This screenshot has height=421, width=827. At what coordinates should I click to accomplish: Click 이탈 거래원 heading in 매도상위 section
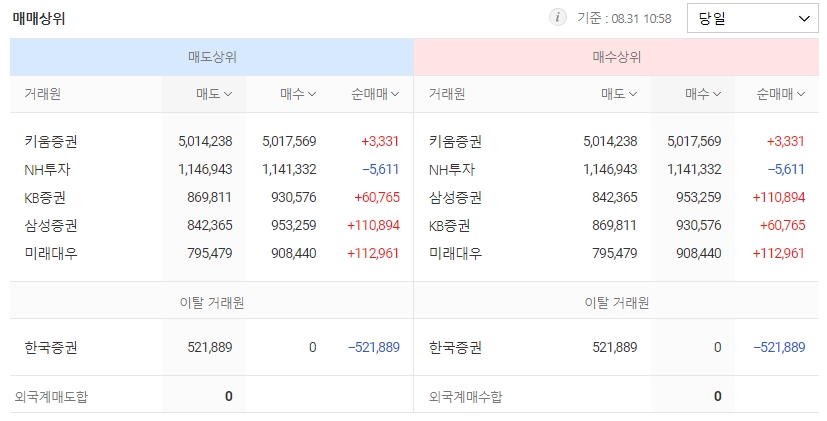[x=212, y=303]
